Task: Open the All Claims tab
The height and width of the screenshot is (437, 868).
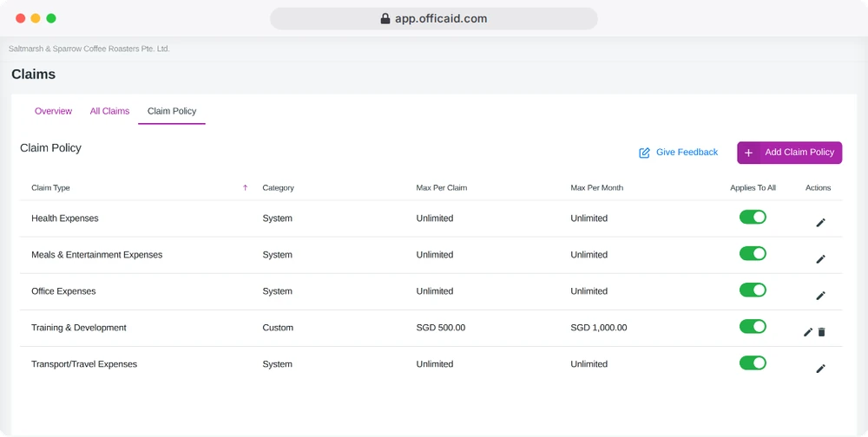Action: (109, 111)
